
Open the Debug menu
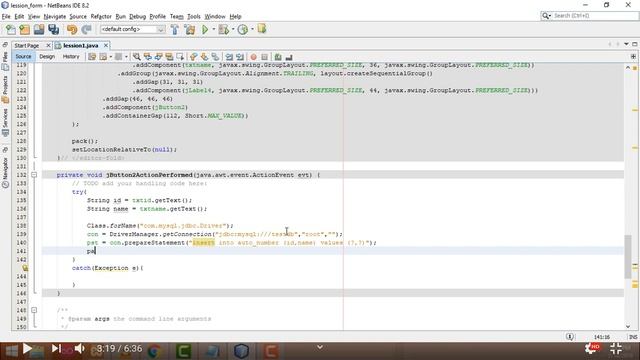138,16
